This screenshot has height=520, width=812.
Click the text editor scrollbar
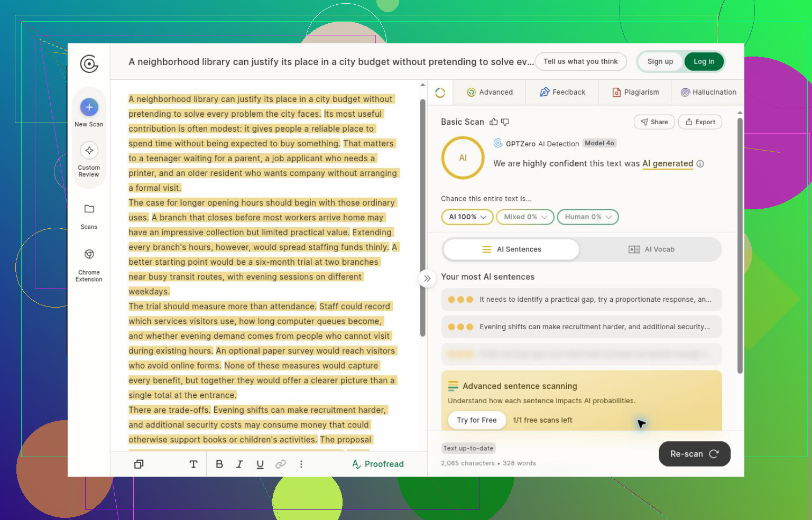click(x=423, y=218)
